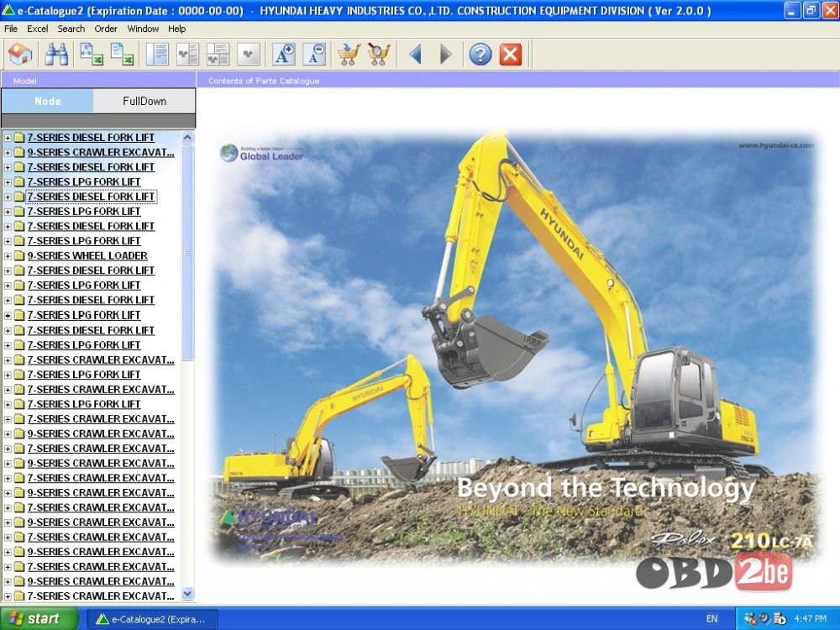The image size is (840, 630).
Task: View cart with magnifier cart icon
Action: [x=380, y=54]
